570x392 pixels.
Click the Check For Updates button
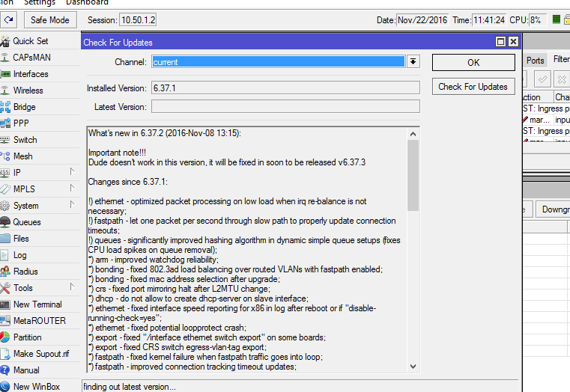click(x=473, y=87)
